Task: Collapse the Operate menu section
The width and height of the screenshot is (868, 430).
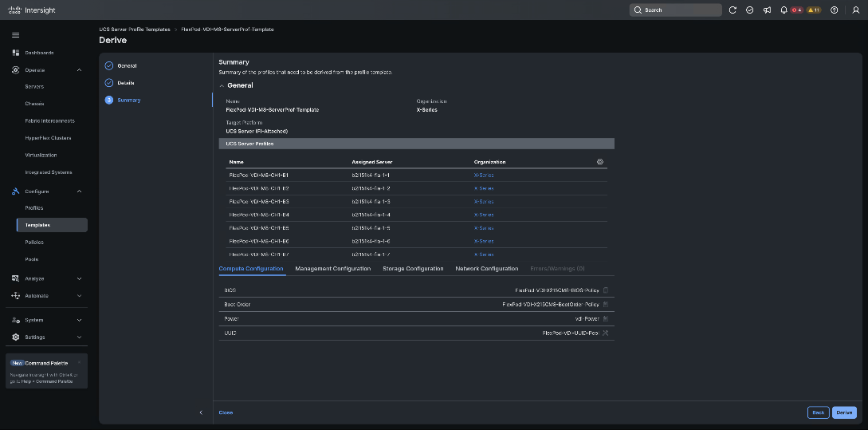Action: click(x=79, y=70)
